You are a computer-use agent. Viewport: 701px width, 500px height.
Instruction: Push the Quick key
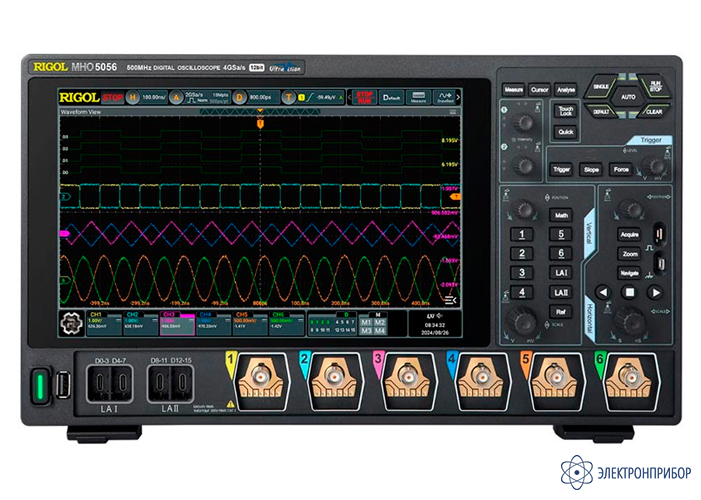pyautogui.click(x=566, y=132)
